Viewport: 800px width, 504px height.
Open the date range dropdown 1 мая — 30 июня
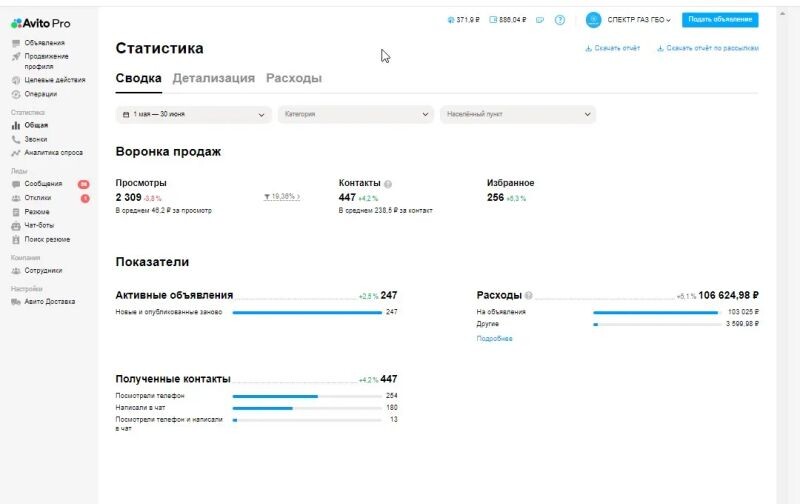click(193, 114)
